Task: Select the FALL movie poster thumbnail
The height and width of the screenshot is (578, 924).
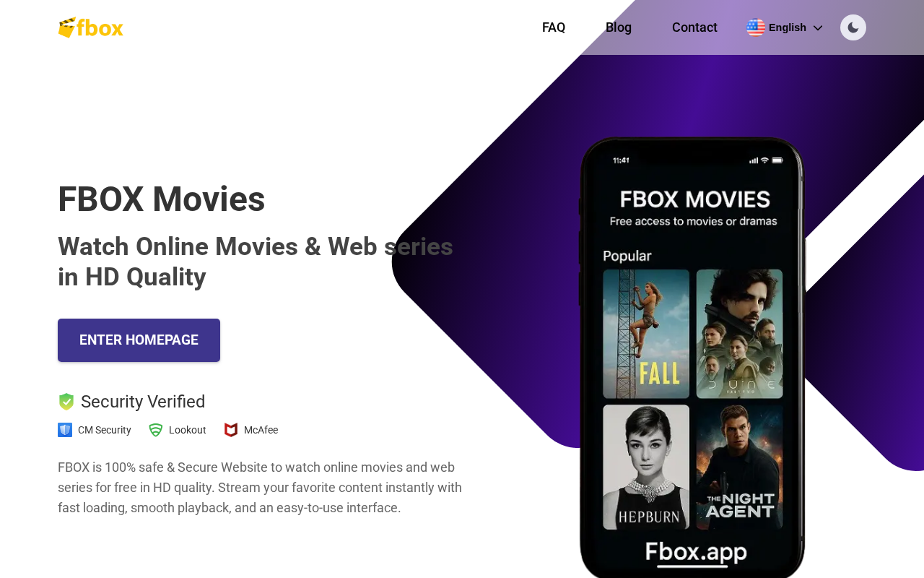Action: coord(646,334)
